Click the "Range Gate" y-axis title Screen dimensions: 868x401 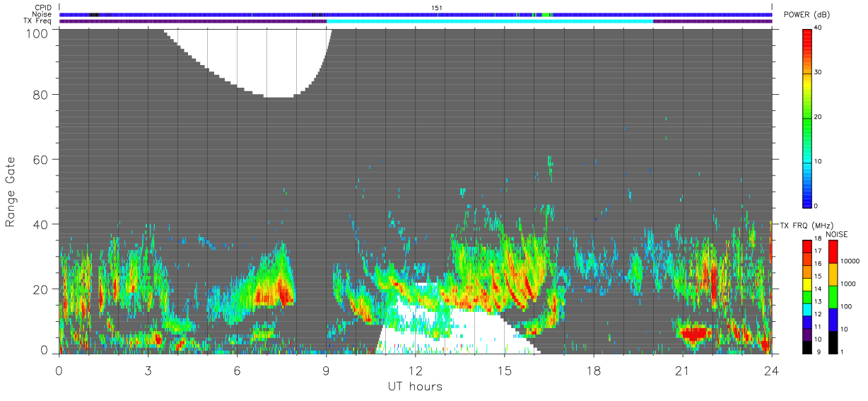pyautogui.click(x=11, y=191)
